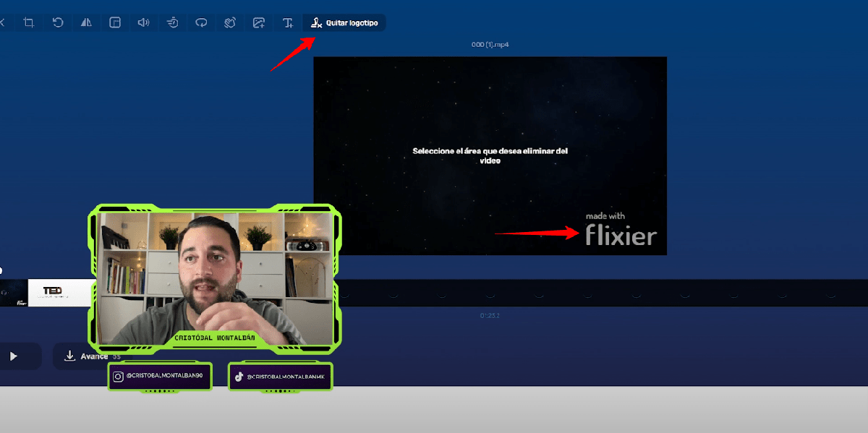Select the flip/mirror video tool

(86, 23)
